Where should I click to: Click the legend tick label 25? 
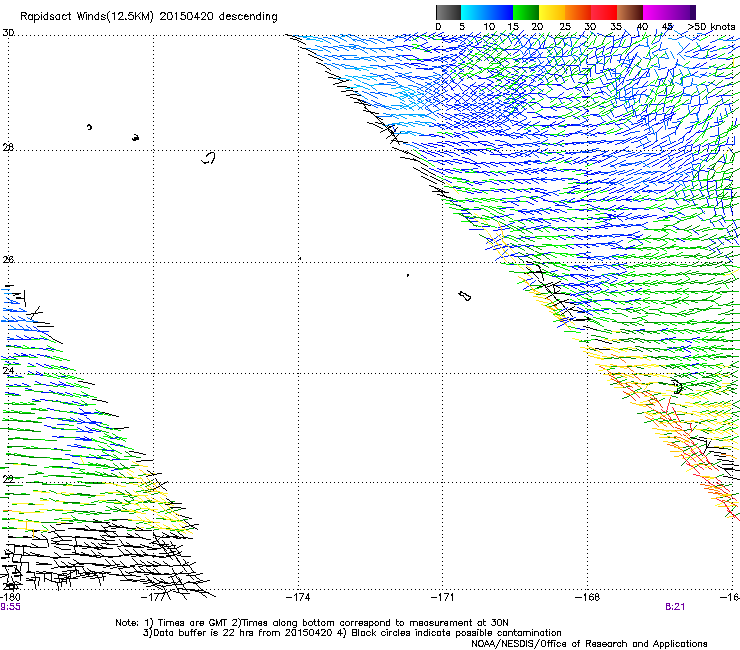point(565,27)
